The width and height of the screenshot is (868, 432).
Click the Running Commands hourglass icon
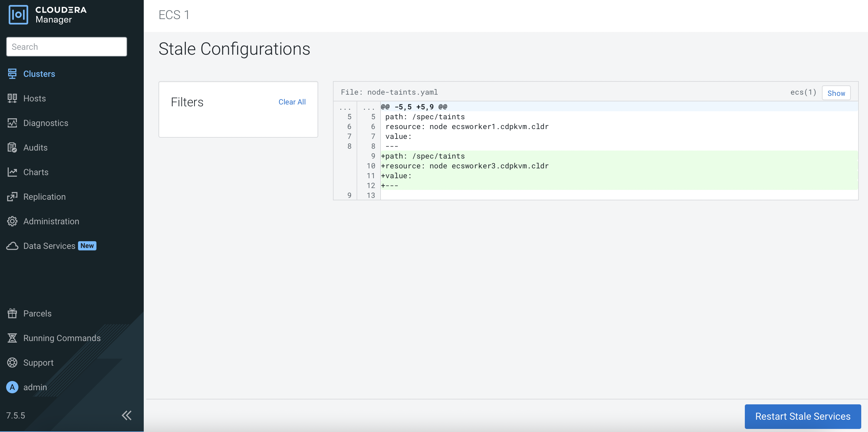(12, 338)
